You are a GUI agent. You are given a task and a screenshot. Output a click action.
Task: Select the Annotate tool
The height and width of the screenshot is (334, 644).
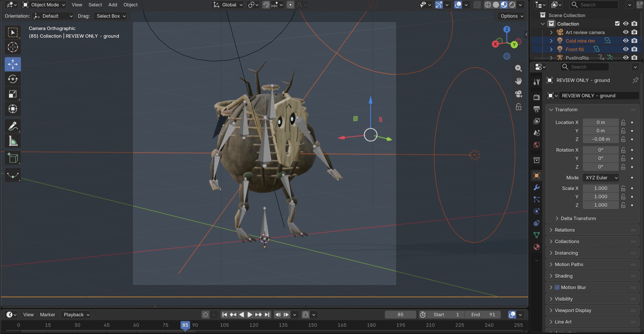13,126
